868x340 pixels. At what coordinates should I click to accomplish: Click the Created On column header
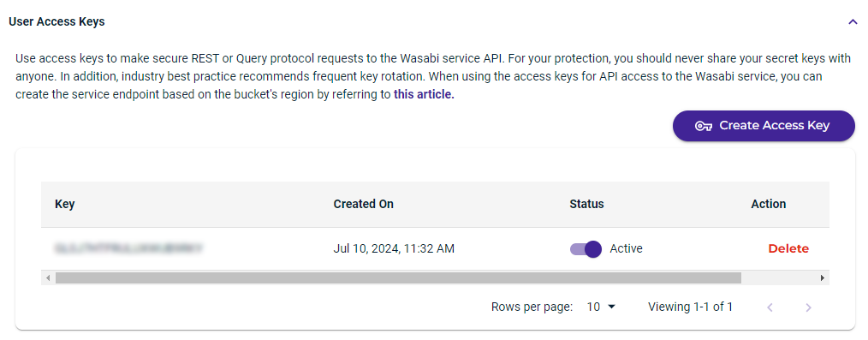(x=364, y=204)
